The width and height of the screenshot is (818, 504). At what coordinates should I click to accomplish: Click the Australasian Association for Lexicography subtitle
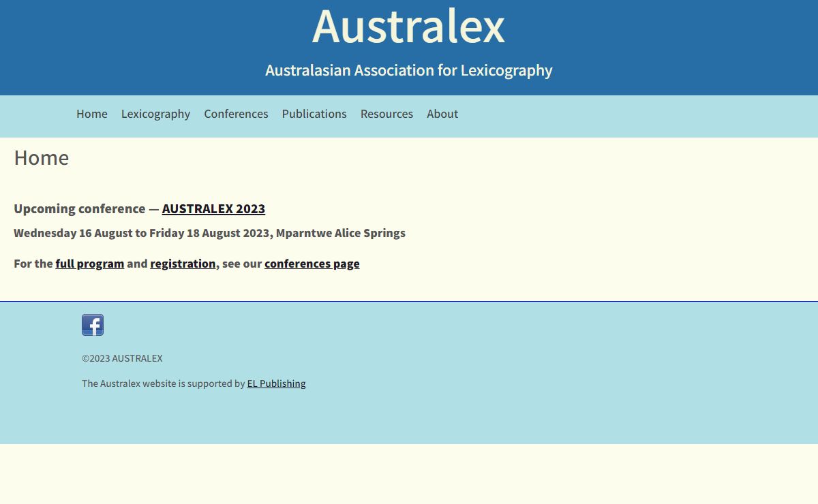tap(408, 70)
